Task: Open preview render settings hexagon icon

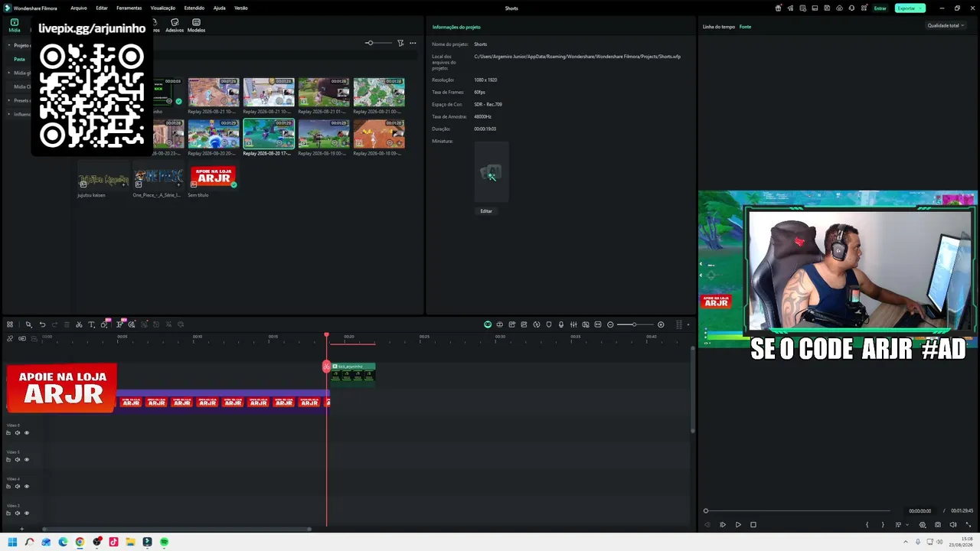Action: pos(923,525)
